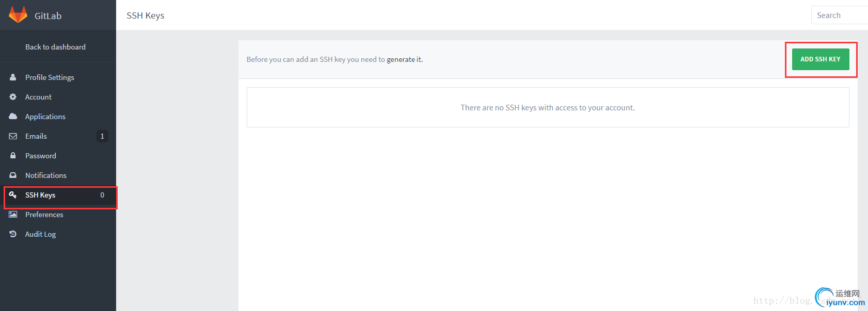
Task: Click the Audit Log history icon
Action: pos(13,234)
